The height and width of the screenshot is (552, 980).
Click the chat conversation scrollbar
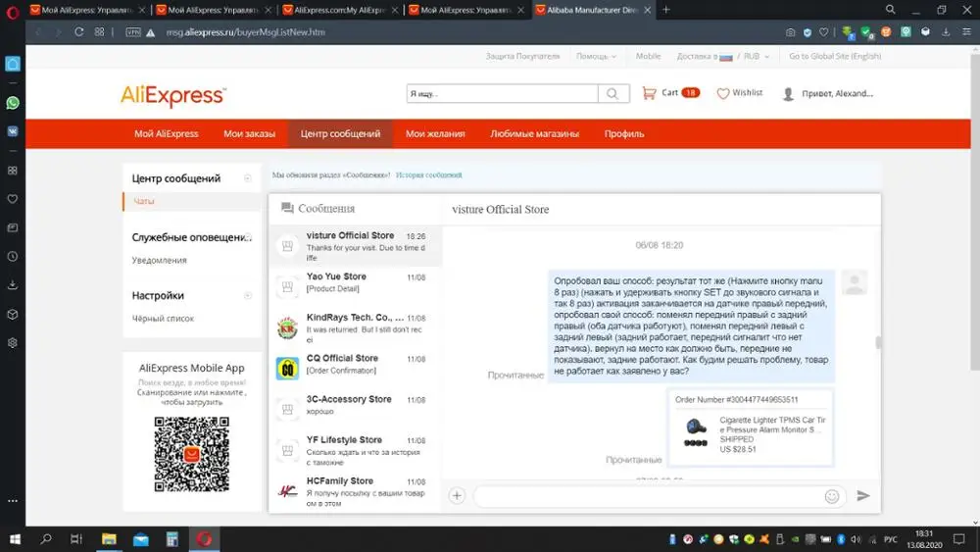click(x=878, y=342)
